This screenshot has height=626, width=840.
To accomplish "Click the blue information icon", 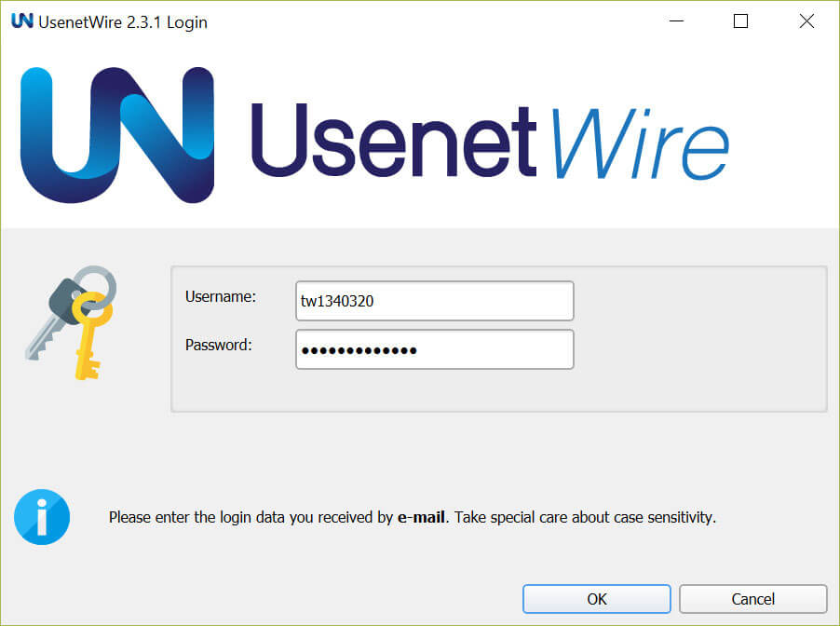I will [x=42, y=516].
